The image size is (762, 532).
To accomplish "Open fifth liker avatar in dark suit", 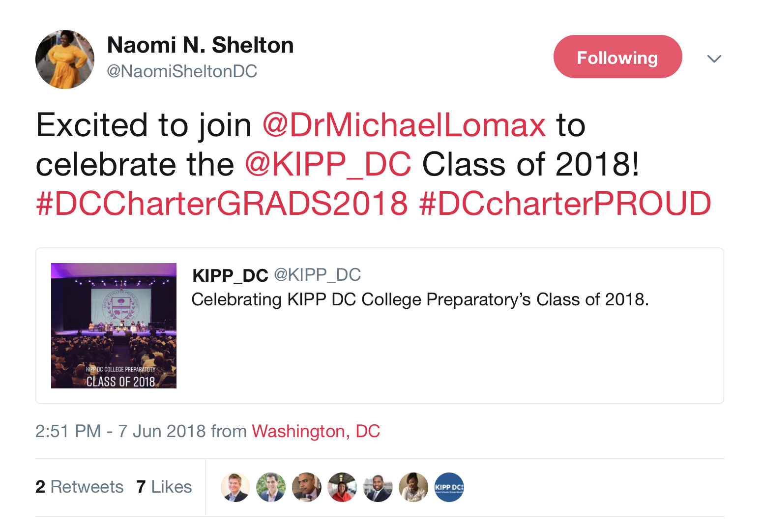I will [x=378, y=487].
